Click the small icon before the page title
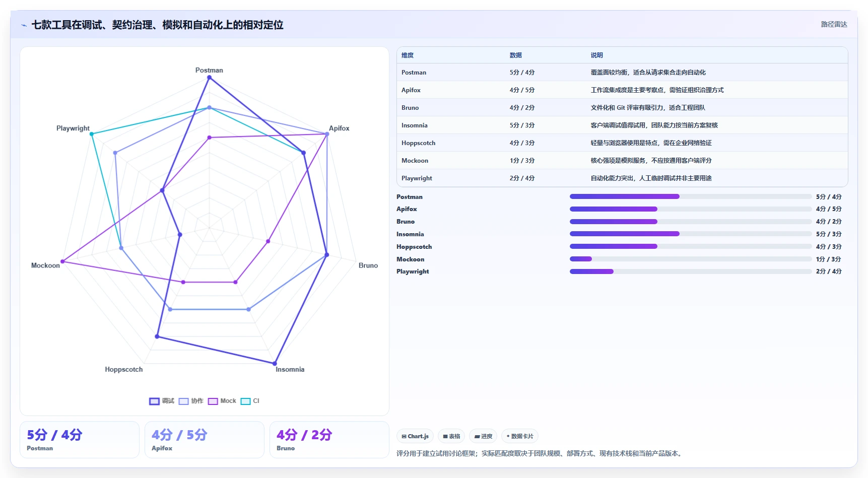The height and width of the screenshot is (478, 868). [x=24, y=25]
